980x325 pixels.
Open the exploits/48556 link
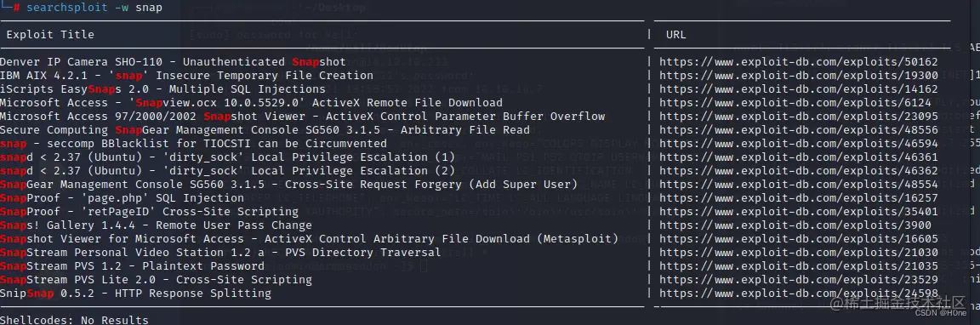pyautogui.click(x=799, y=130)
